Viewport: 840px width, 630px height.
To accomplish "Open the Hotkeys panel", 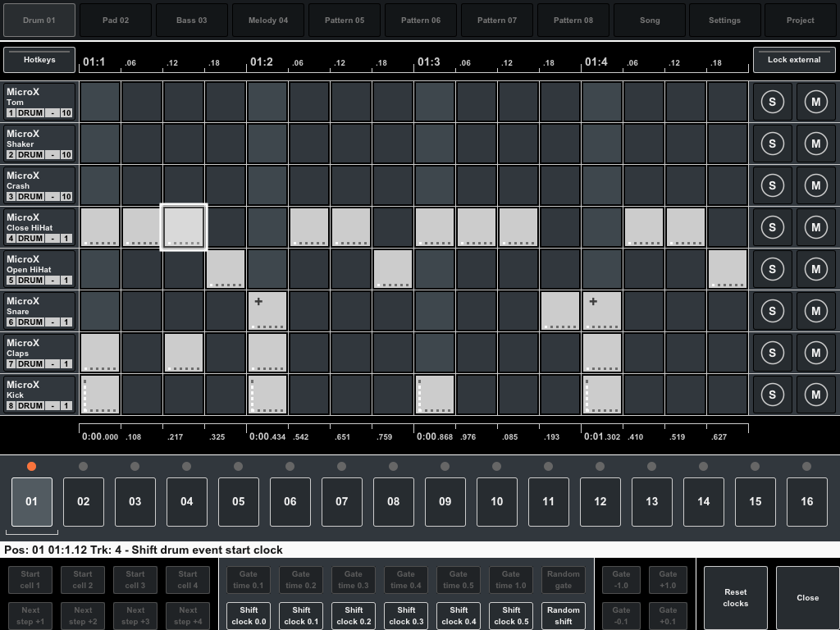I will (x=39, y=59).
